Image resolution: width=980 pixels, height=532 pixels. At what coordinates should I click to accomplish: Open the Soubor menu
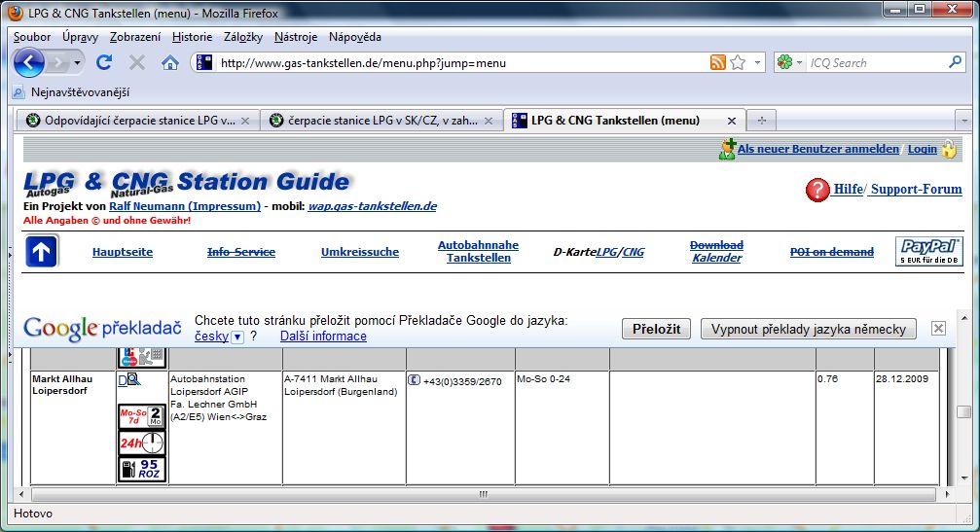(32, 37)
